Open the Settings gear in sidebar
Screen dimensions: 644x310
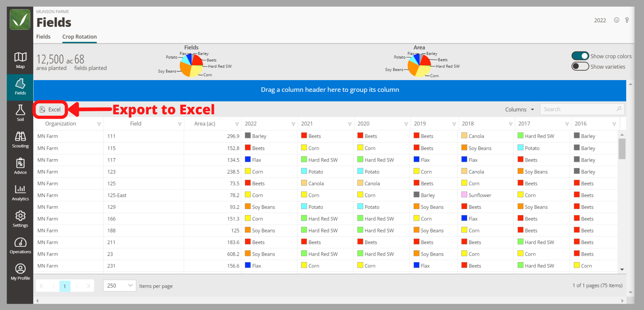pyautogui.click(x=20, y=219)
